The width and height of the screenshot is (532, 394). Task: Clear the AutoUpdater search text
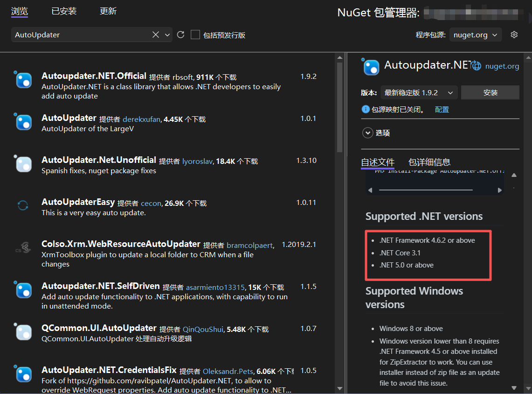[155, 35]
